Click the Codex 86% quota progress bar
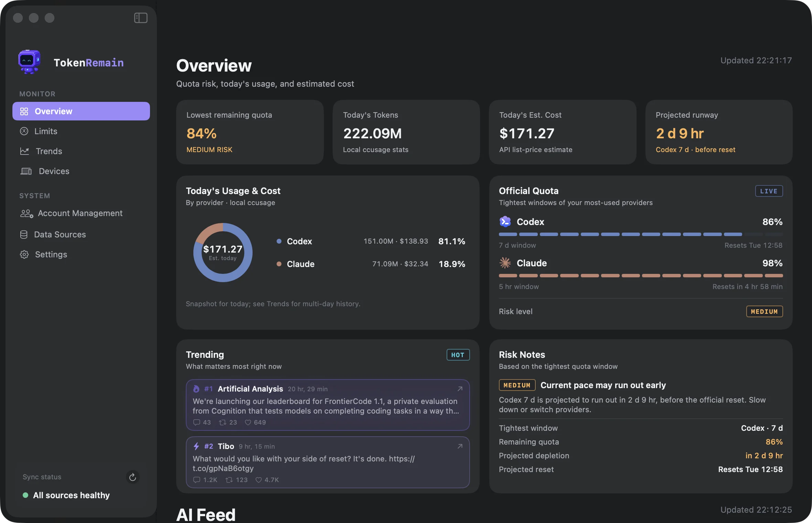 [x=641, y=234]
